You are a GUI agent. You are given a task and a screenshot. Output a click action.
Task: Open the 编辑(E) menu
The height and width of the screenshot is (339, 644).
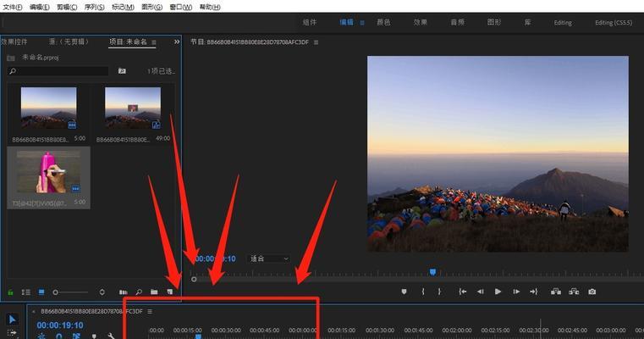click(x=40, y=7)
